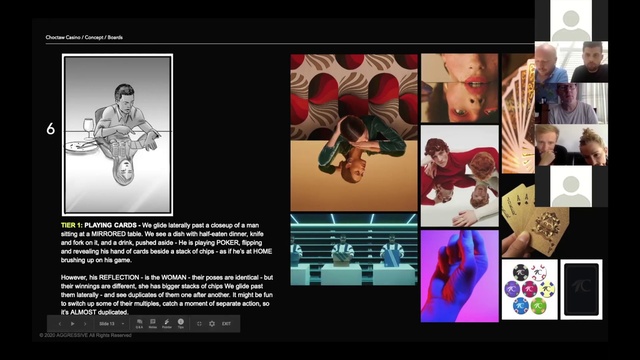The image size is (640, 360).
Task: Select the red sweater mirrored man image
Action: (460, 176)
